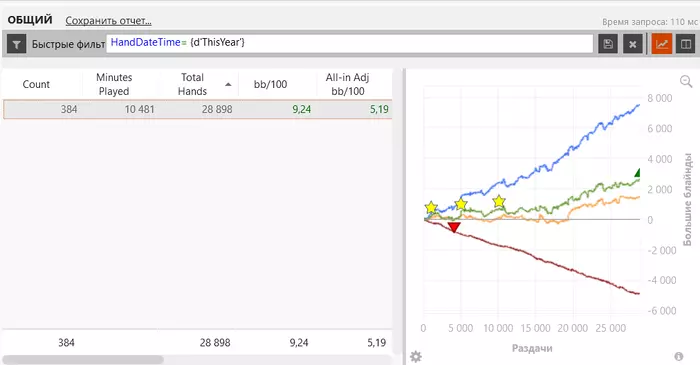Screen dimensions: 700x365
Task: Open chart settings gear icon
Action: (416, 357)
